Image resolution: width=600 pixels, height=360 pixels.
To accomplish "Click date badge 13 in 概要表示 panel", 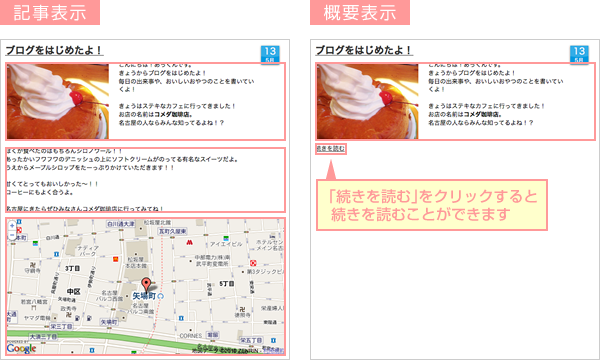I will pos(579,54).
